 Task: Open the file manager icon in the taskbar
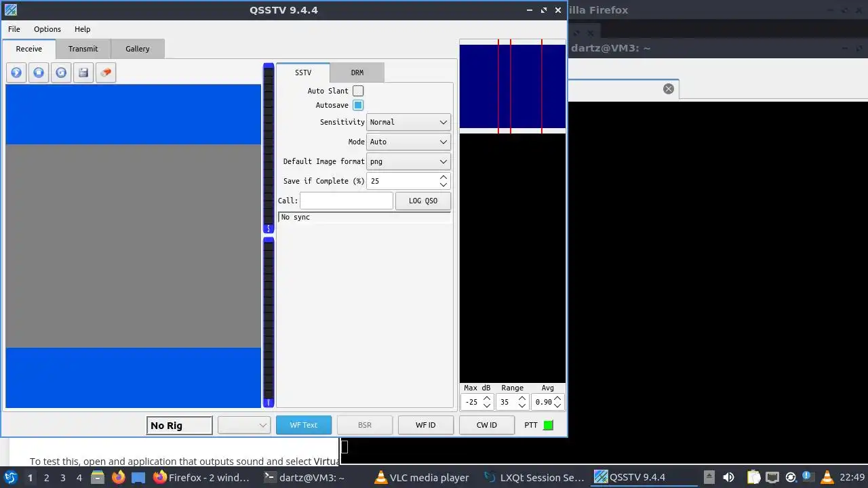pos(98,477)
